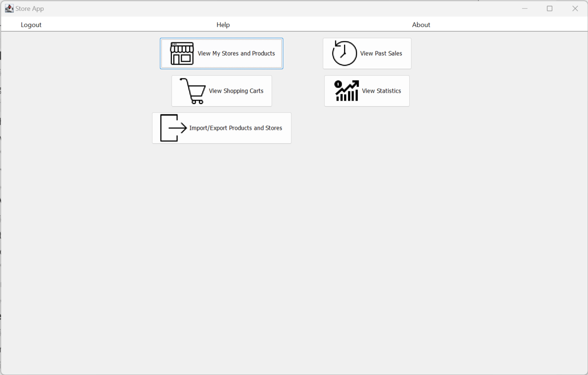Click the clock history icon
This screenshot has width=588, height=375.
tap(344, 53)
